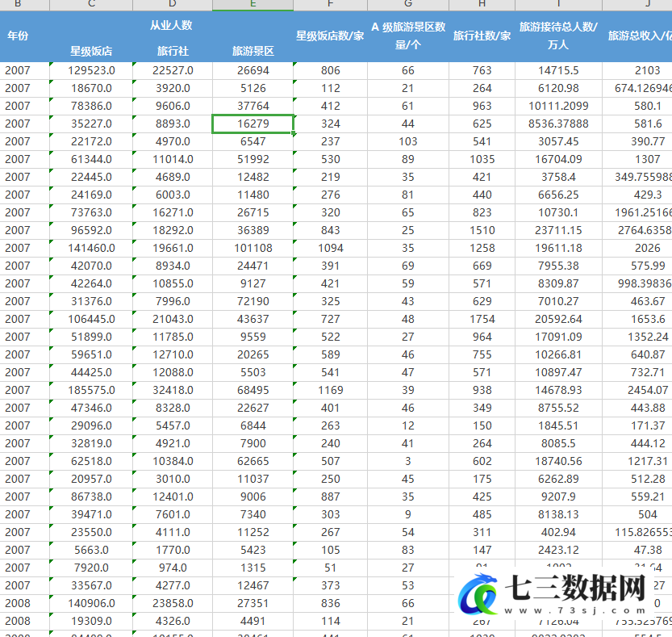Select cell with value 14715.5
Screen dimensions: 672x637
point(558,71)
